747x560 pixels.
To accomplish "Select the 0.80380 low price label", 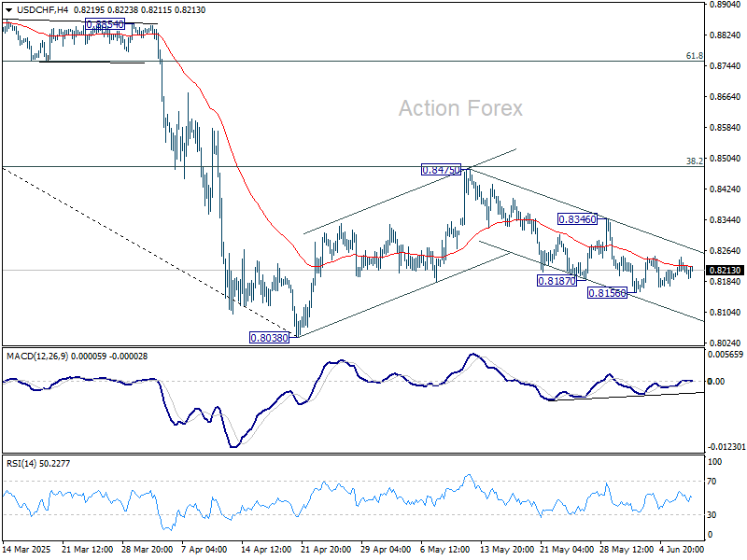I will tap(269, 338).
